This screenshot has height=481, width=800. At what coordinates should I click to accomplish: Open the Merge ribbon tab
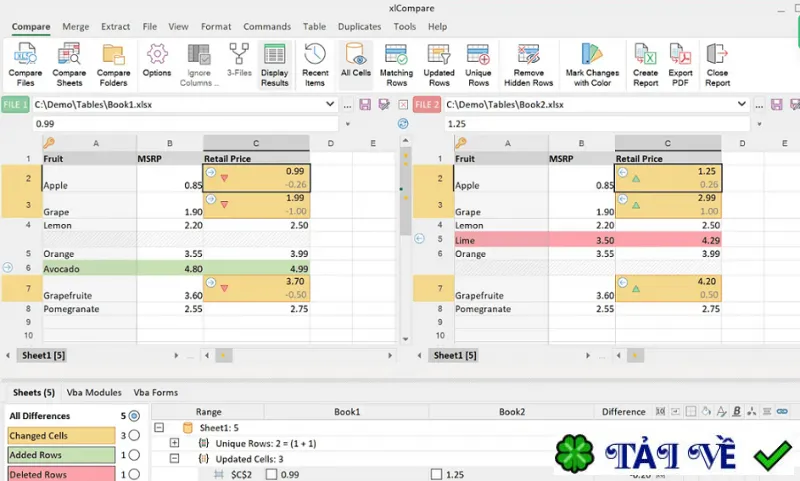[x=76, y=27]
